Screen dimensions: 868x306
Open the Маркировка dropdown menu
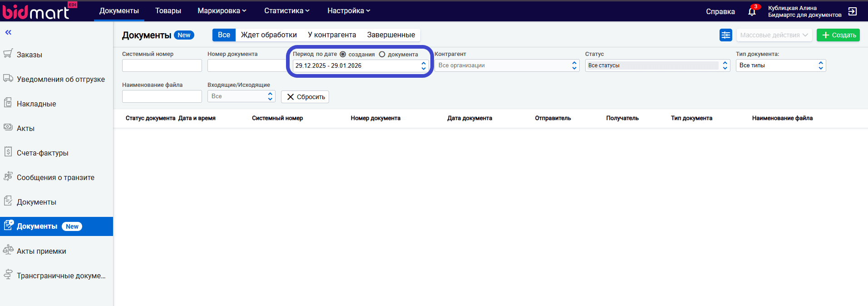pos(222,10)
